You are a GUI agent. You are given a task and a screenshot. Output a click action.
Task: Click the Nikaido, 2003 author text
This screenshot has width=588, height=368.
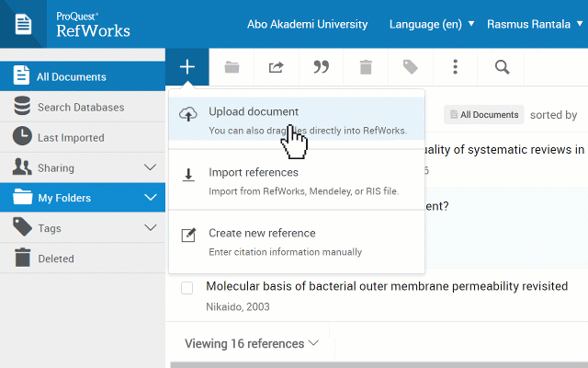point(238,306)
